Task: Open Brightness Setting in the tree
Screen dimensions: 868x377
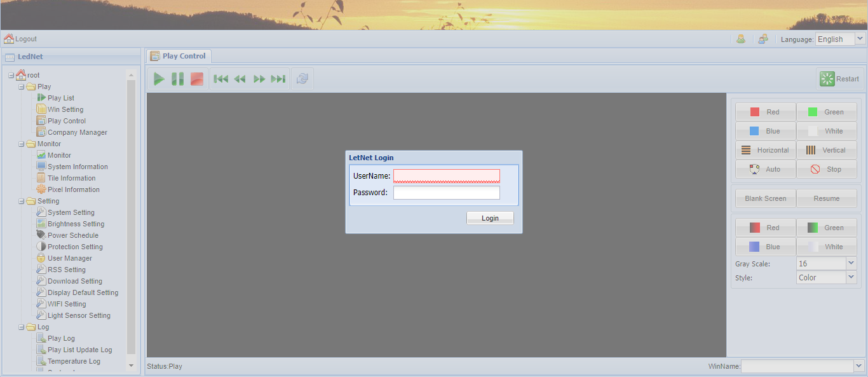Action: [x=76, y=224]
